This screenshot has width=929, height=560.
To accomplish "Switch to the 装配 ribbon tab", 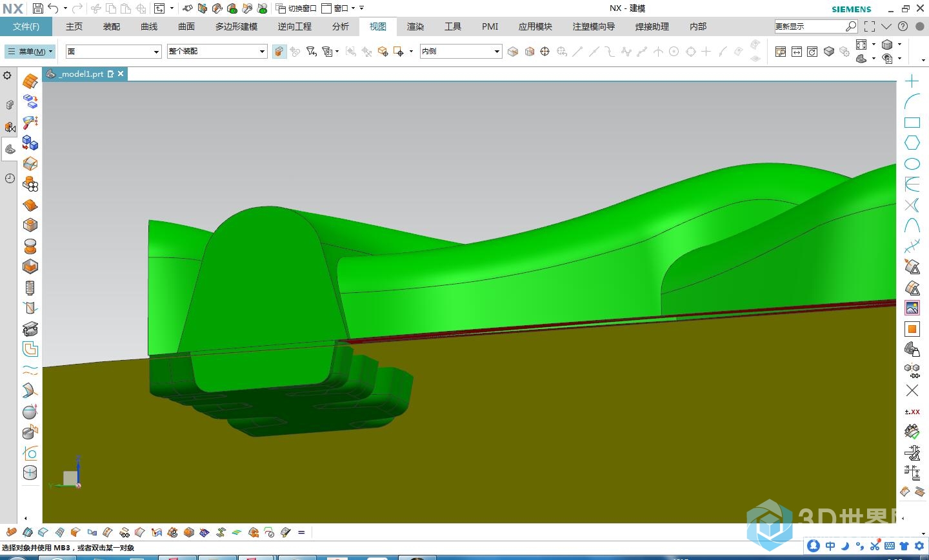I will pos(112,26).
